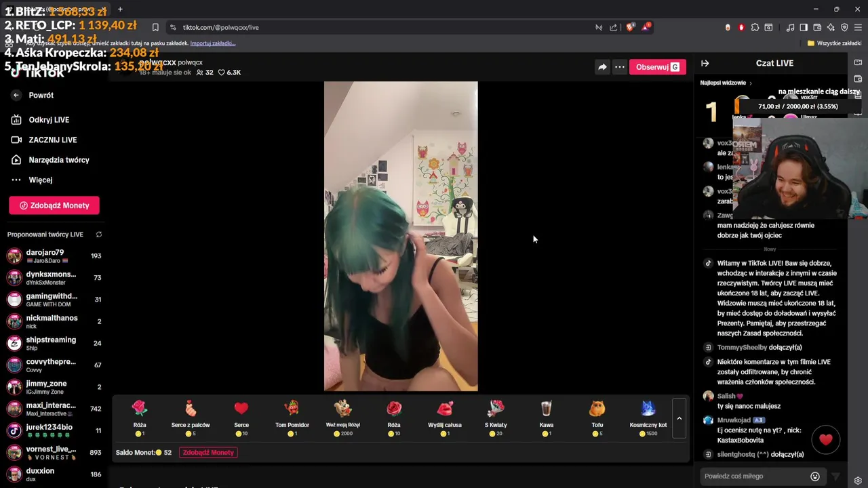Open jimmy_zone suggested live creator

(53, 387)
